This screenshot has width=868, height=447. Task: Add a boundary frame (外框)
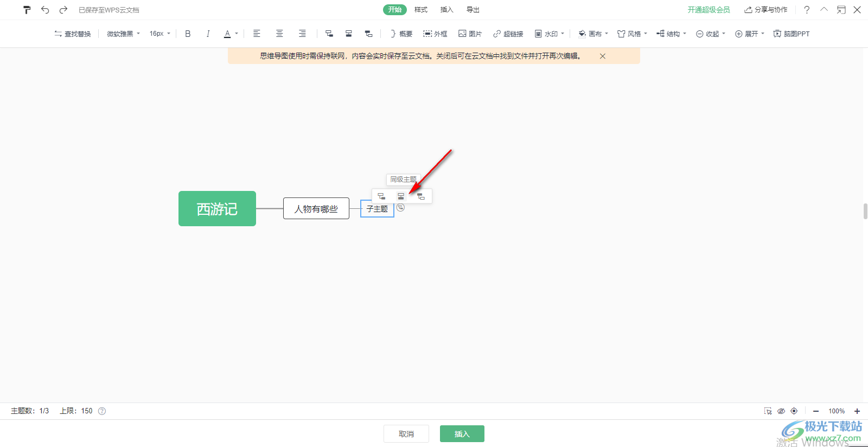click(x=435, y=34)
